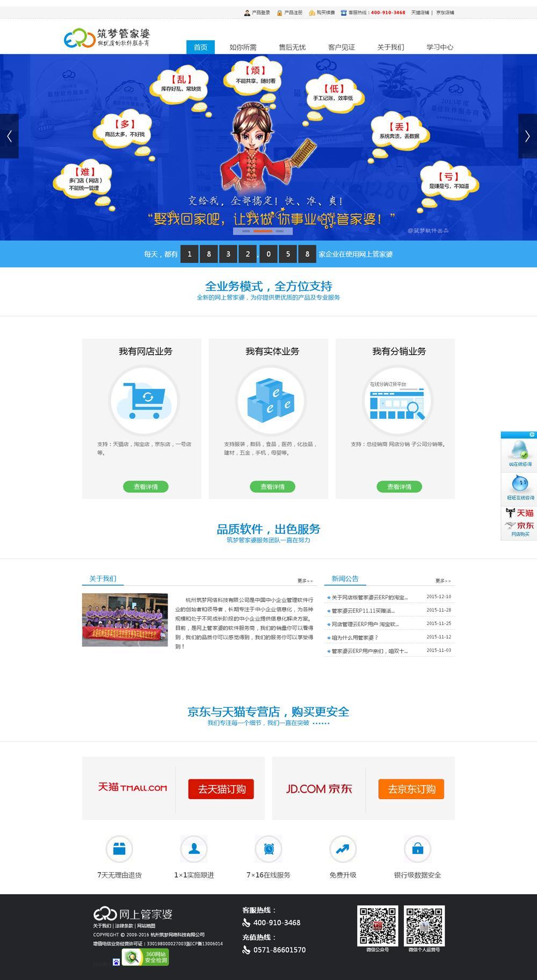Click the blue boxes 实体业务 icon

[271, 401]
